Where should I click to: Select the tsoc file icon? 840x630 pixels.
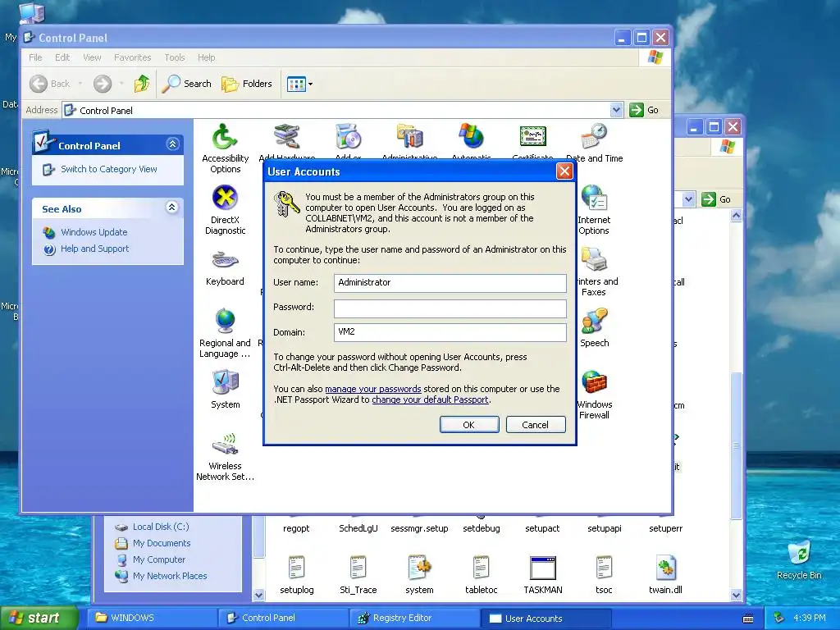pyautogui.click(x=604, y=574)
